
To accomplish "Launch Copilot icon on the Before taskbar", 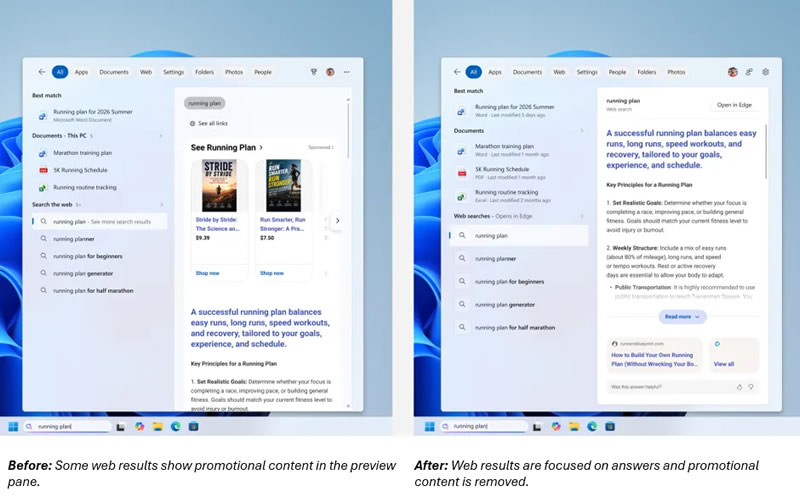I will tap(139, 427).
